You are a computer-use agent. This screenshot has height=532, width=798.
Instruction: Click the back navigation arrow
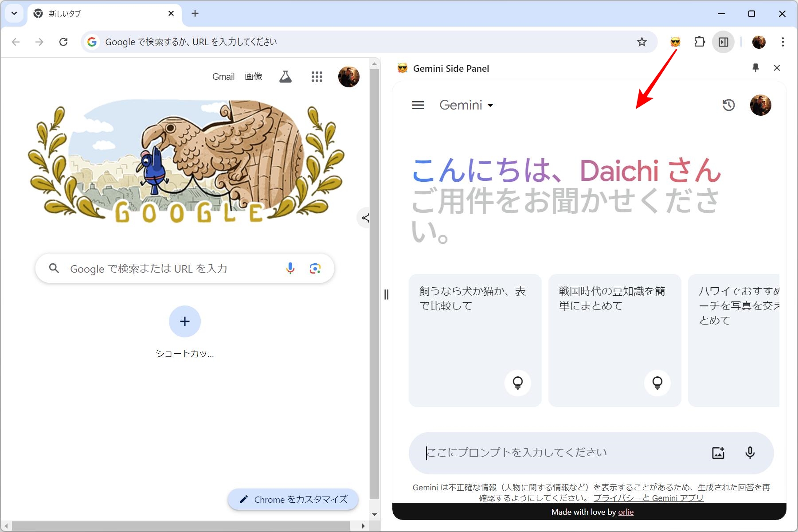tap(16, 42)
